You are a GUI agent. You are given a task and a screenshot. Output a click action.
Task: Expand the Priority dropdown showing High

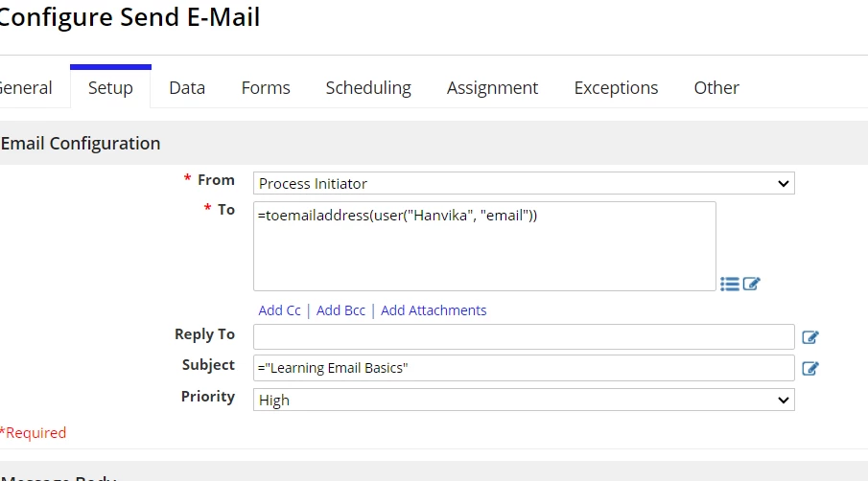click(x=524, y=400)
